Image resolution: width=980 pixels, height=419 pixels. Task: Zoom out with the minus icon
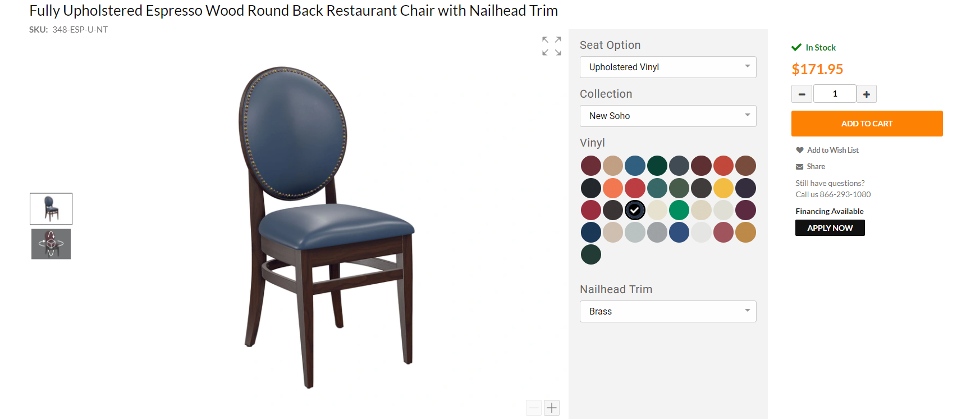click(x=534, y=408)
